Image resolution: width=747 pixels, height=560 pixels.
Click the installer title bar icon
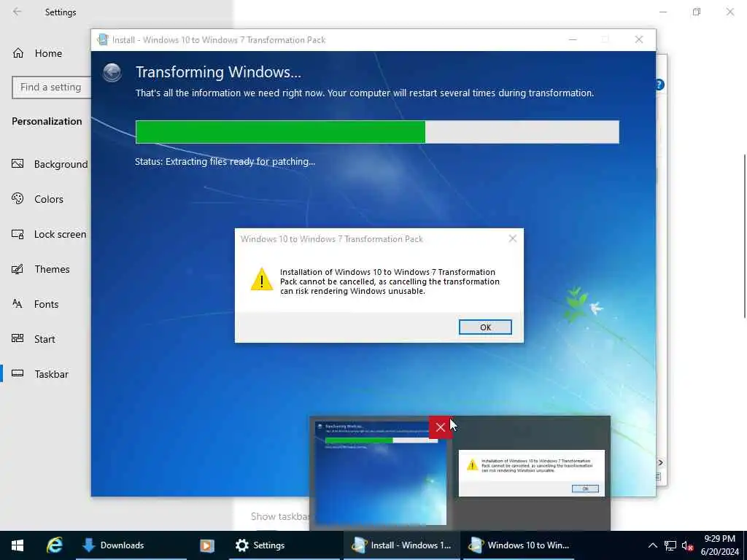(102, 39)
